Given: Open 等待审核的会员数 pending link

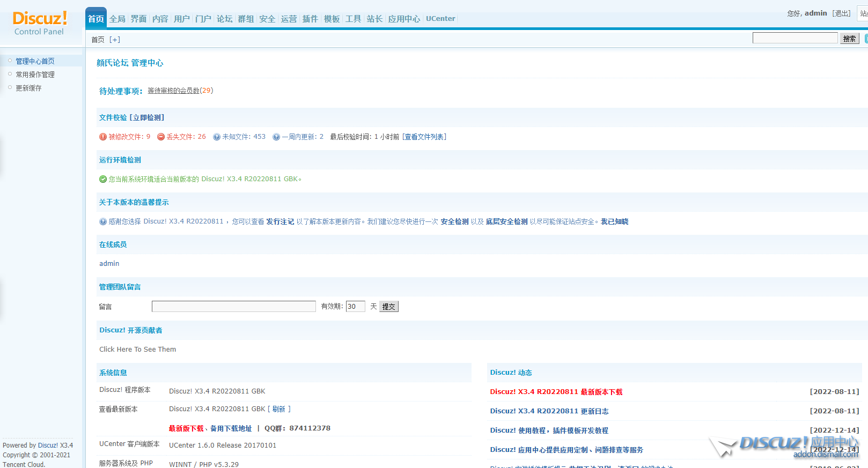Looking at the screenshot, I should (174, 91).
